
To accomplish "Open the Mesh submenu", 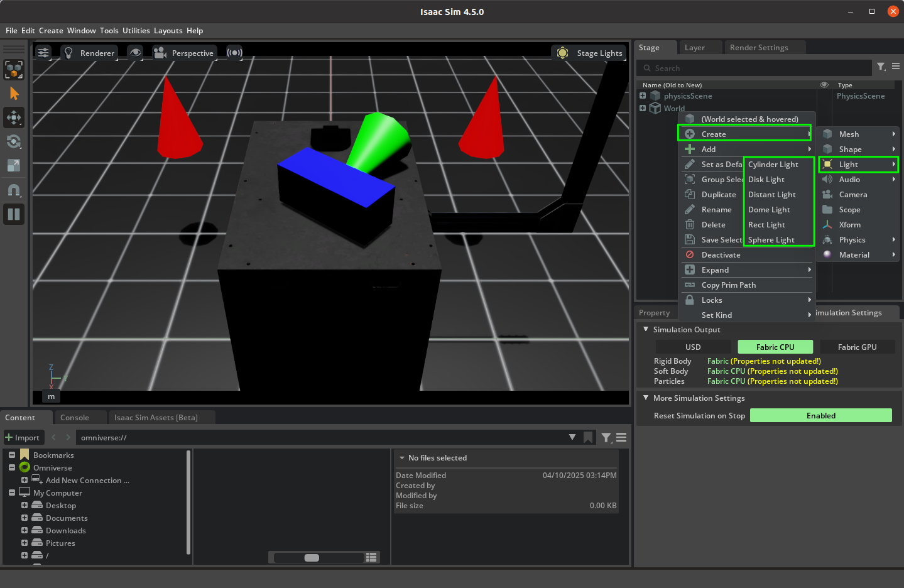I will 859,134.
